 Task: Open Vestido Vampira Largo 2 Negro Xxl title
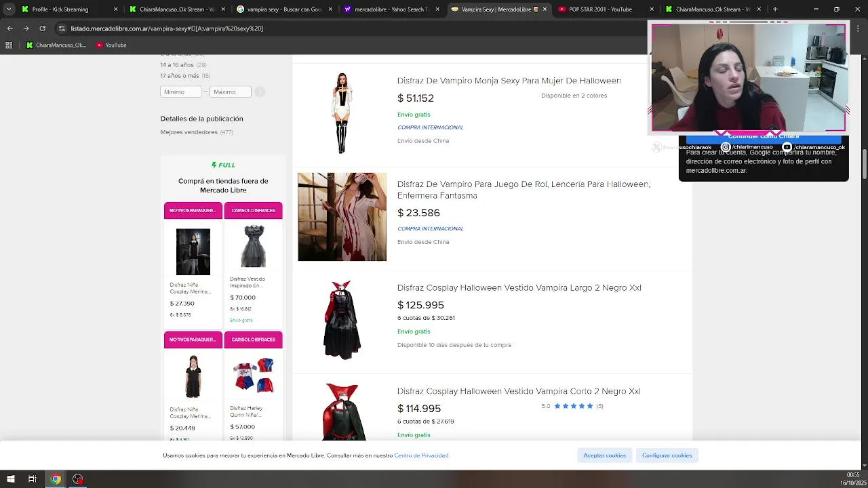point(519,288)
